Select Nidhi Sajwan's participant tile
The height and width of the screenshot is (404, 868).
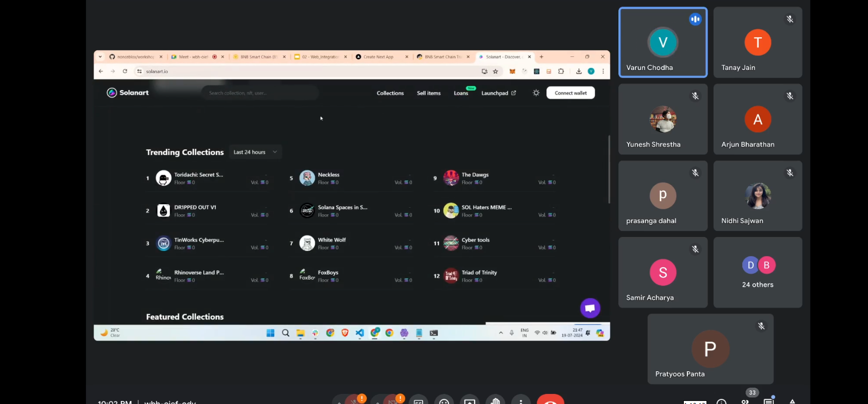tap(758, 196)
